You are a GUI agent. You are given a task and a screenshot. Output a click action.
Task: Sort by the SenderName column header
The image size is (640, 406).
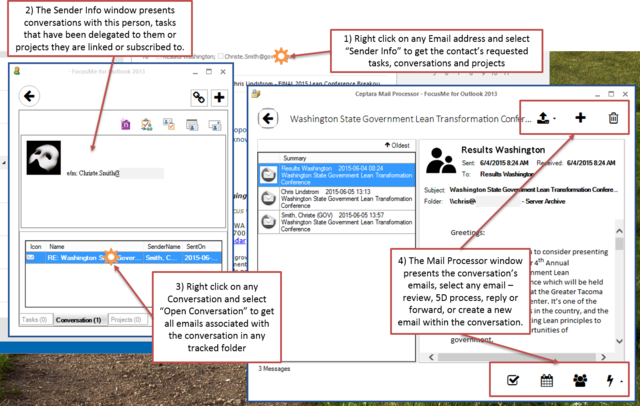[164, 246]
